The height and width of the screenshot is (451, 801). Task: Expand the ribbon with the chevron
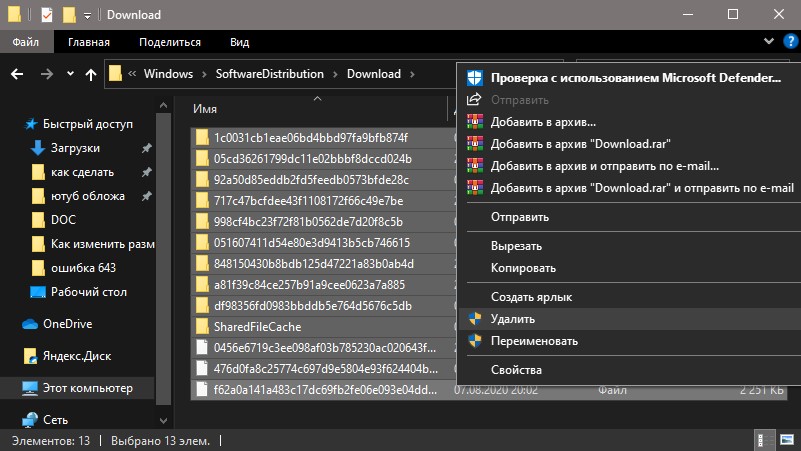(768, 41)
